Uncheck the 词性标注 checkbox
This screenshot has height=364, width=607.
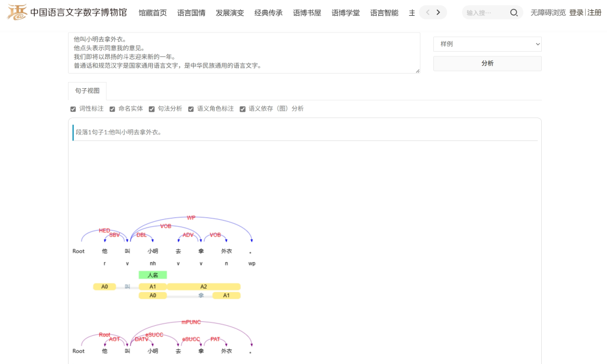73,109
